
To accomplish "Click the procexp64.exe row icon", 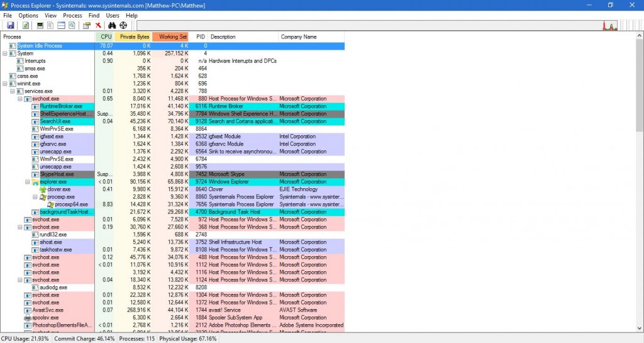I will point(50,205).
